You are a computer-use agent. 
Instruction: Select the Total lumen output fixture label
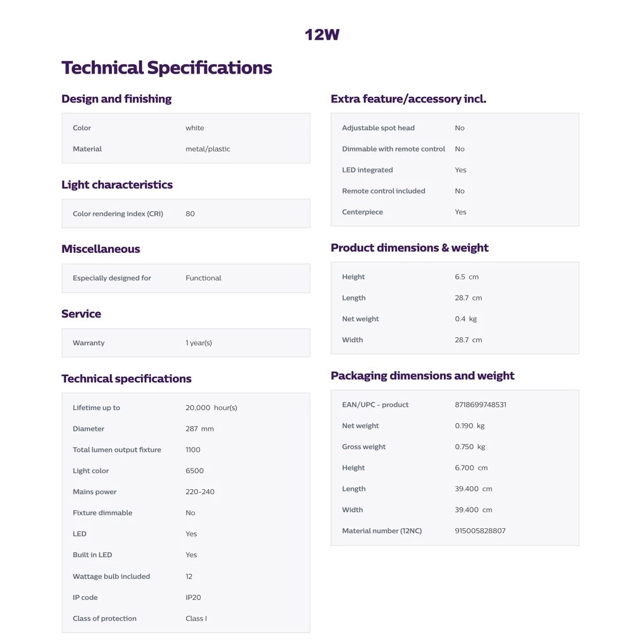pyautogui.click(x=117, y=450)
